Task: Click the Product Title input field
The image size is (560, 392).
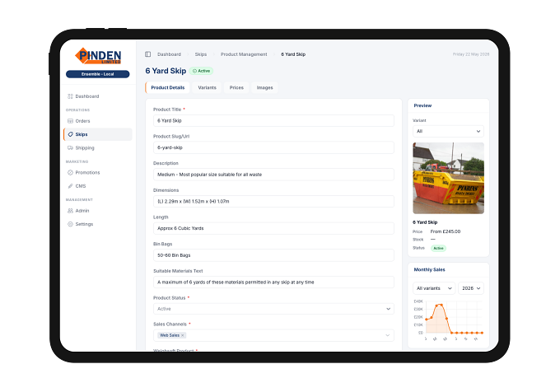Action: (x=273, y=121)
